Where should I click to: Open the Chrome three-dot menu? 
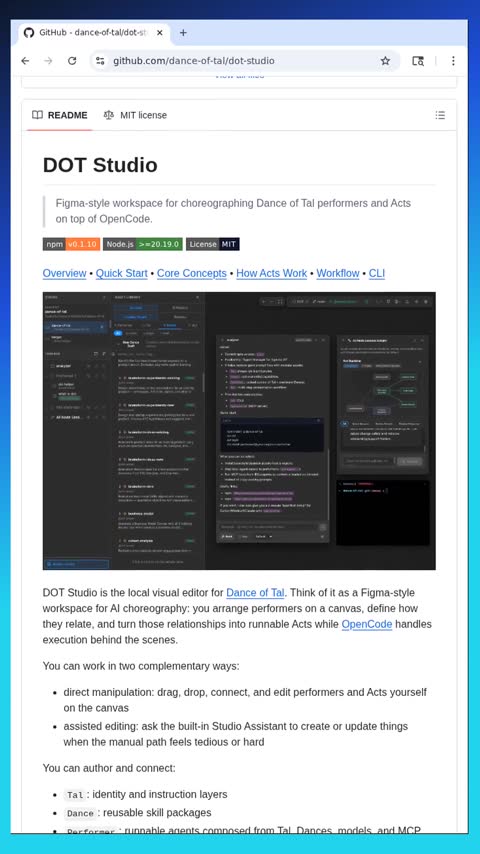coord(453,61)
